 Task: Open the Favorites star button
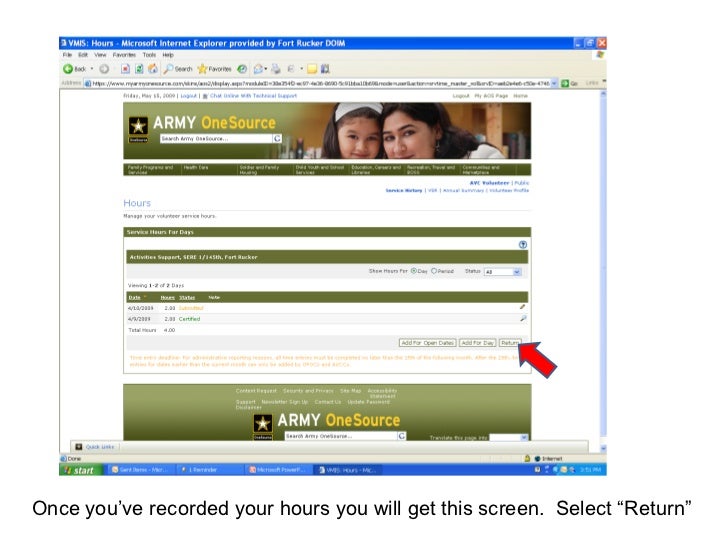(214, 69)
